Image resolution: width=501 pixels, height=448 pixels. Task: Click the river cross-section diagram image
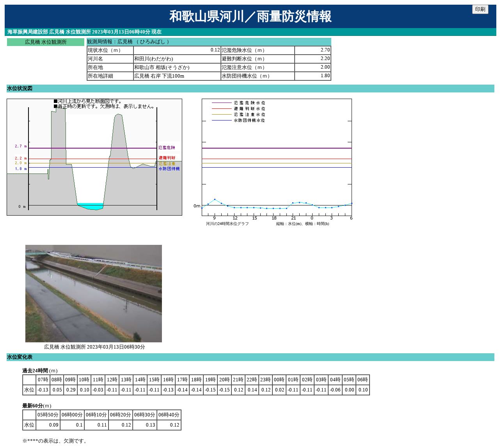pos(94,157)
